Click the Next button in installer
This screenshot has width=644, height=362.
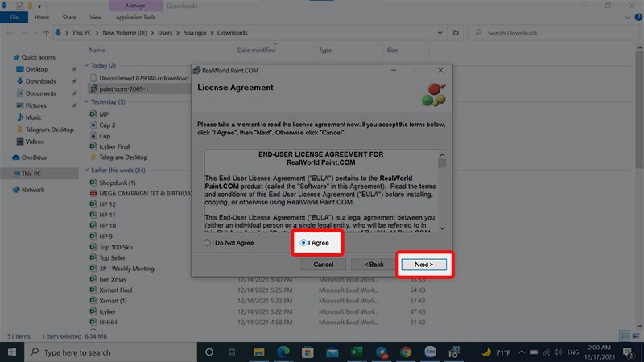[x=423, y=264]
